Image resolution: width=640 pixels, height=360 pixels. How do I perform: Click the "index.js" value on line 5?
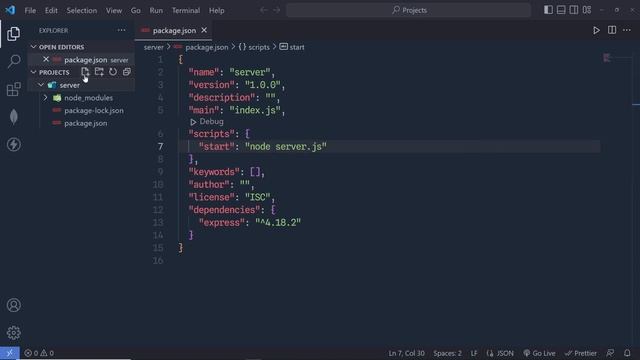(255, 111)
